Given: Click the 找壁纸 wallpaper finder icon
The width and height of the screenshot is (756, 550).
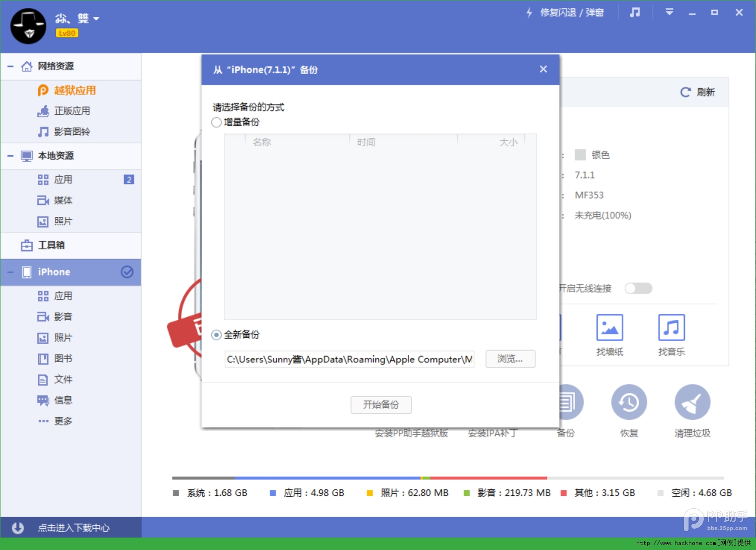Looking at the screenshot, I should pyautogui.click(x=609, y=328).
